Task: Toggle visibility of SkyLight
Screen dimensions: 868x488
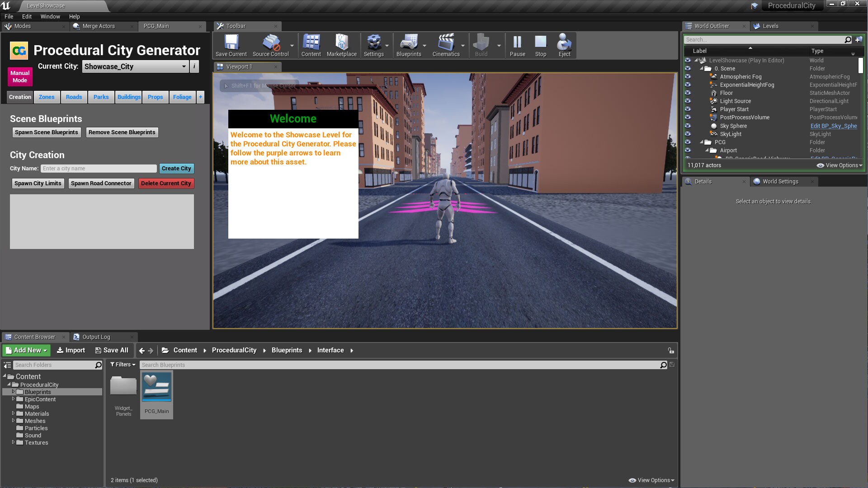Action: 688,134
